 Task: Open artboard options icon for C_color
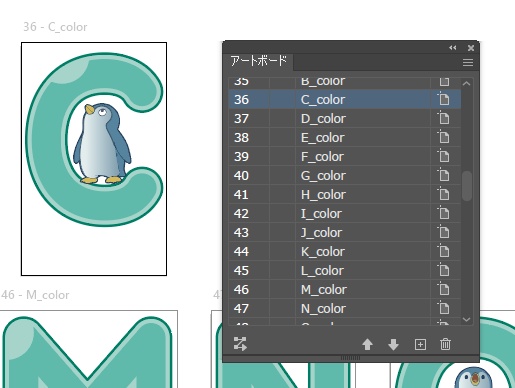[444, 99]
